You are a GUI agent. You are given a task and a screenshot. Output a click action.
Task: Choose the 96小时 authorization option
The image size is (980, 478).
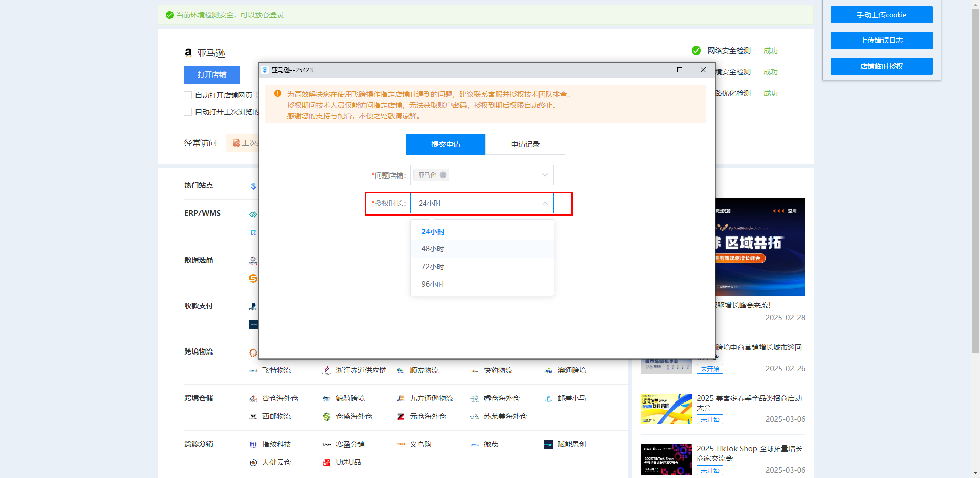(x=433, y=284)
